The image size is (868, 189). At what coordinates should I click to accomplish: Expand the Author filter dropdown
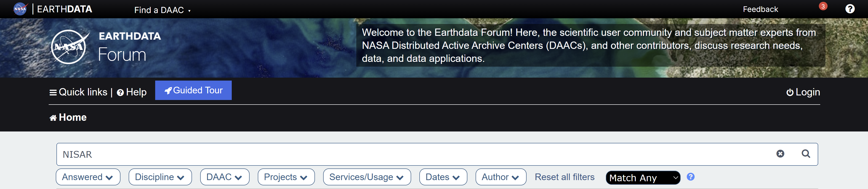(501, 177)
